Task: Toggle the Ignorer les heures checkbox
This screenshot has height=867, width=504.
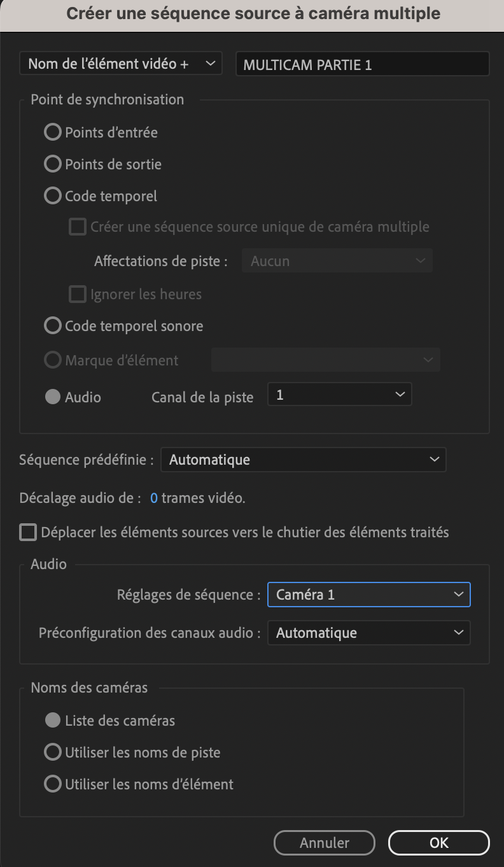Action: pos(78,294)
